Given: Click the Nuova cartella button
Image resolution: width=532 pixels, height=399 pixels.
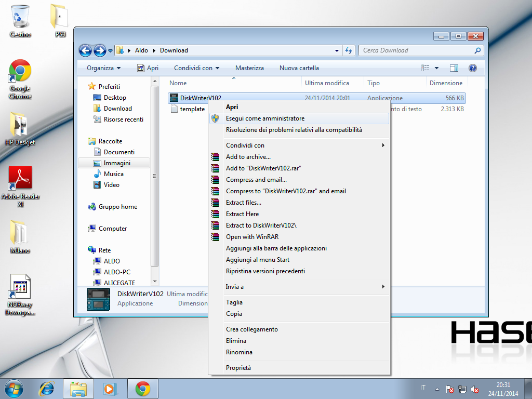Looking at the screenshot, I should [x=299, y=68].
